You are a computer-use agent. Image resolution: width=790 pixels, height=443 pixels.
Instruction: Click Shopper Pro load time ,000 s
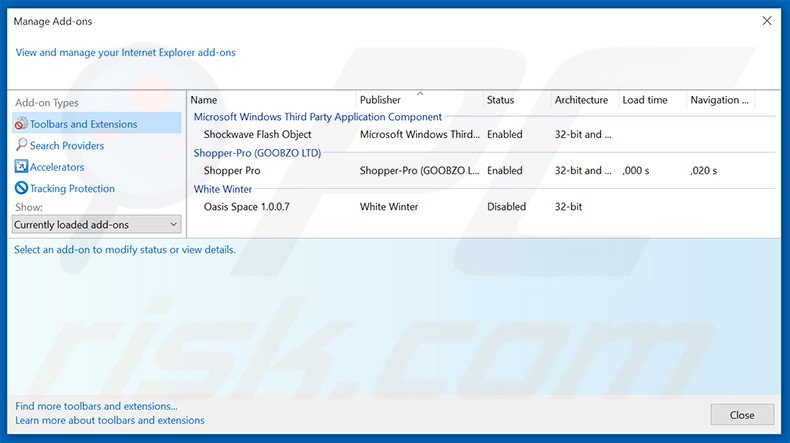click(636, 170)
